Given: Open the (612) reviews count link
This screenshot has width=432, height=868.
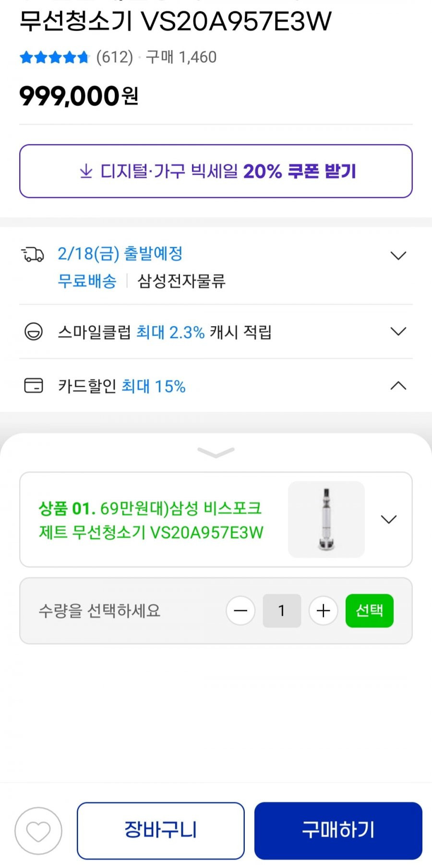Looking at the screenshot, I should pyautogui.click(x=114, y=57).
